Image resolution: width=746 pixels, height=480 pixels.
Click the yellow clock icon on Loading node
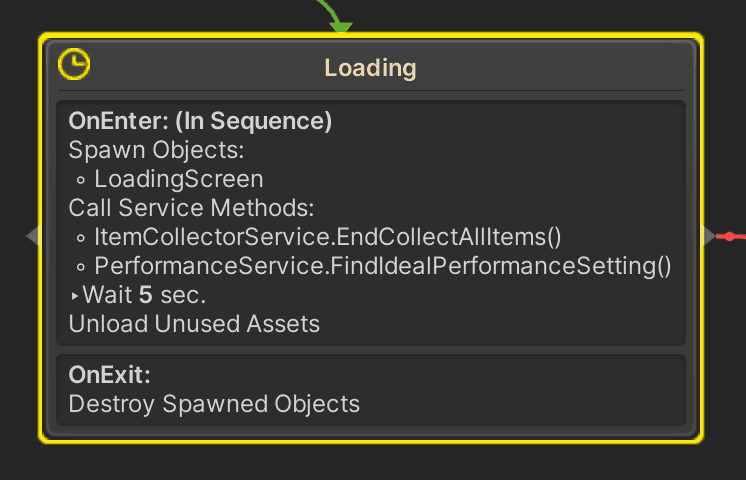74,64
